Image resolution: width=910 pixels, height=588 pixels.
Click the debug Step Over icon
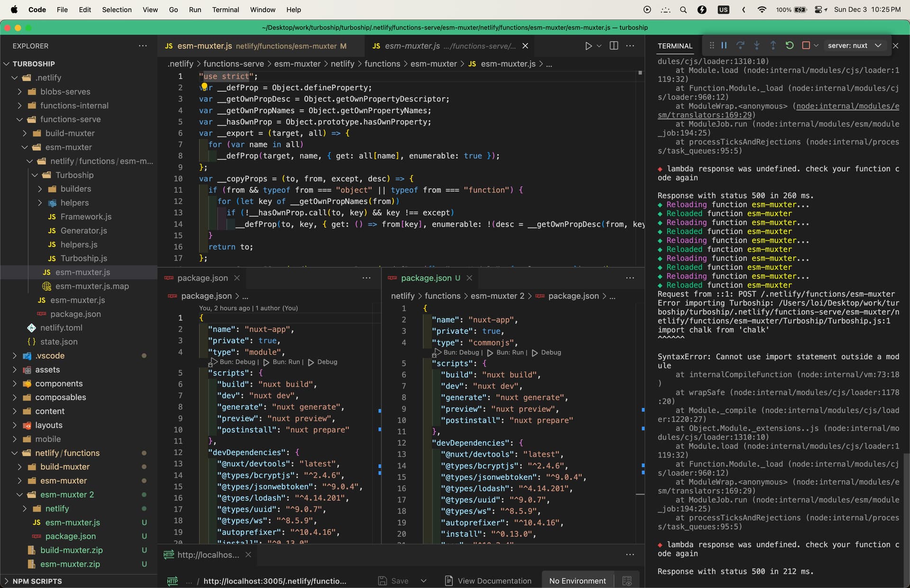tap(740, 45)
